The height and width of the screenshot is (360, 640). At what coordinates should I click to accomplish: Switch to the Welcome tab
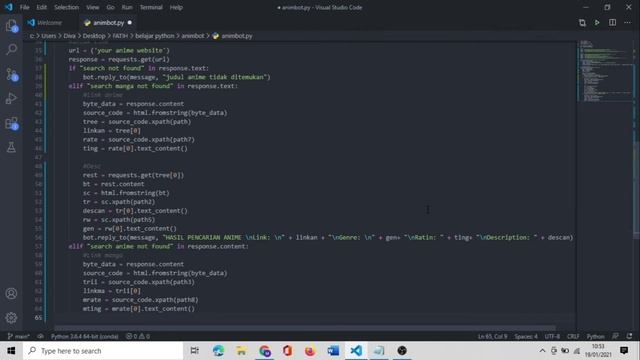point(49,23)
